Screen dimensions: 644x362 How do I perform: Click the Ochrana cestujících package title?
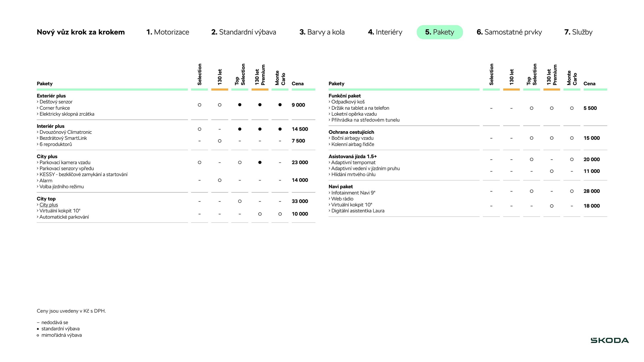click(351, 132)
